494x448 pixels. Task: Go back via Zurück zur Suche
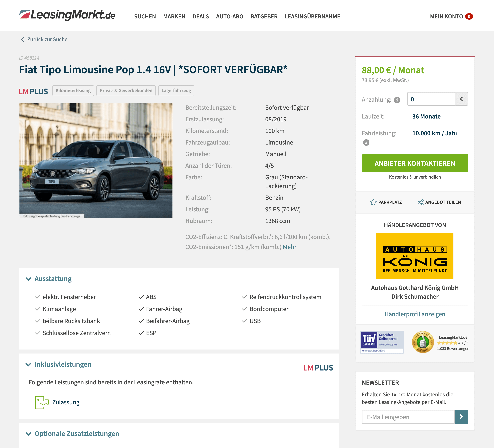coord(44,39)
